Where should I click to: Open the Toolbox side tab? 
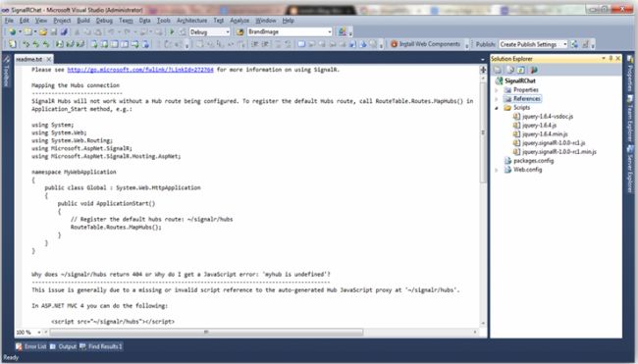pyautogui.click(x=6, y=72)
